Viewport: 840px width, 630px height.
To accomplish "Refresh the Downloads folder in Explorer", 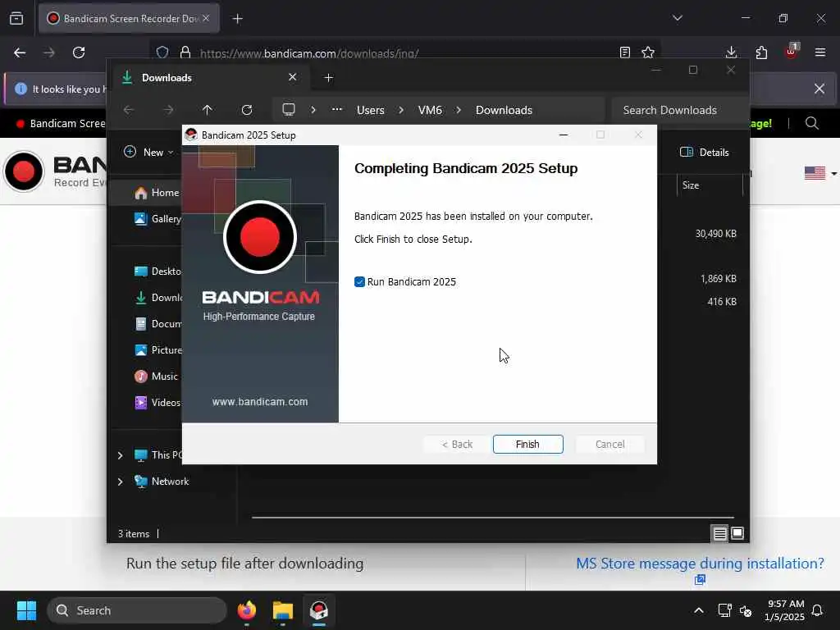I will 246,110.
